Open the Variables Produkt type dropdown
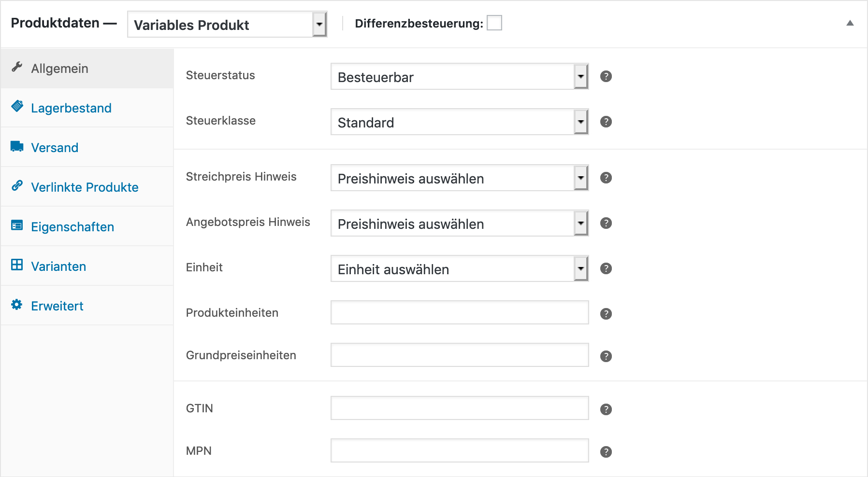 point(227,25)
